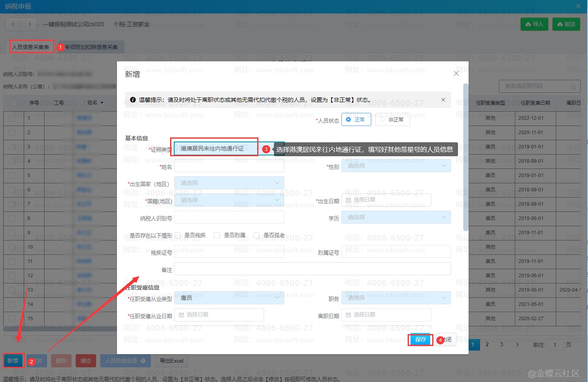Click the search magnifier icon
This screenshot has width=588, height=382.
click(573, 87)
